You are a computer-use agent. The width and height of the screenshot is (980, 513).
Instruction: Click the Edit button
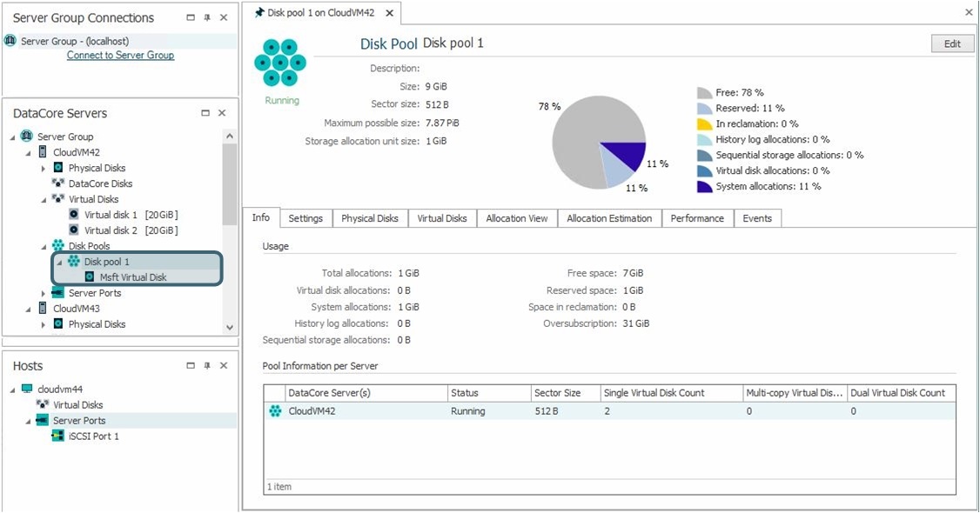point(952,44)
